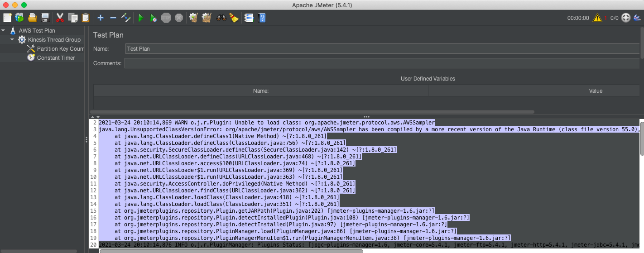Collapse the AWS Test Plan tree node
Screen dimensions: 644x253
(x=4, y=30)
